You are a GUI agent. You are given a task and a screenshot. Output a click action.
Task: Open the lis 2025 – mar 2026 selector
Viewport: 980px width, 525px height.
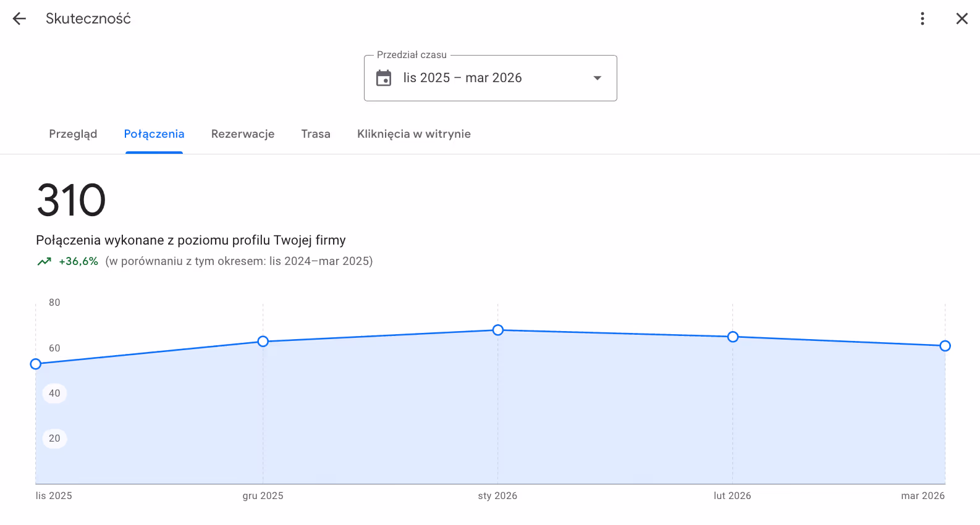coord(491,78)
